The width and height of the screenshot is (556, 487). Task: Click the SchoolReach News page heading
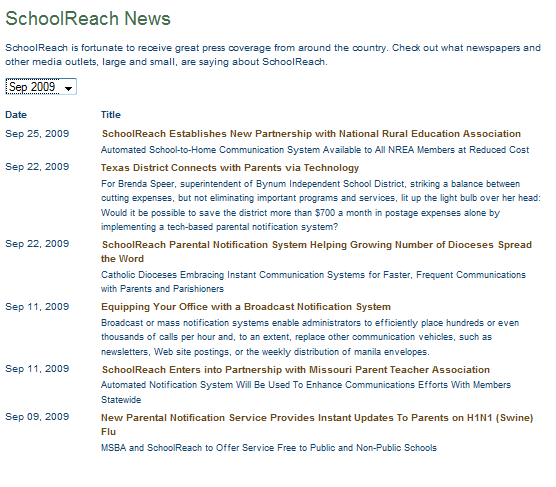tap(88, 18)
